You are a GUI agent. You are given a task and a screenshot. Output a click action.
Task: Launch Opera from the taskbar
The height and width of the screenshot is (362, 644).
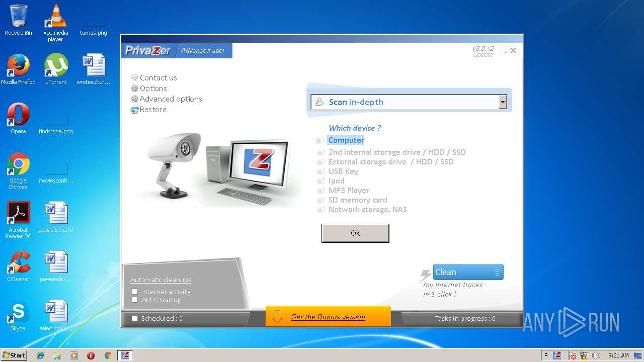pos(91,355)
